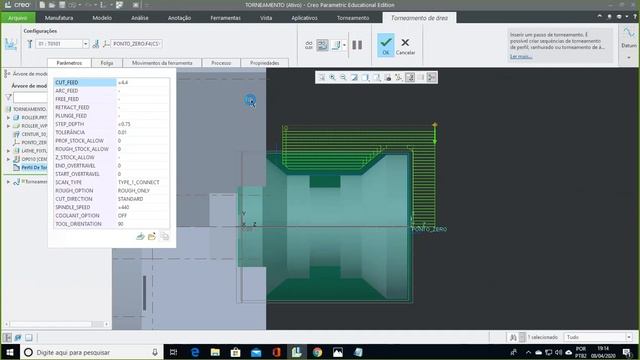Expand the tool selection dropdown 01 : T0101
The height and width of the screenshot is (360, 640).
pos(85,44)
